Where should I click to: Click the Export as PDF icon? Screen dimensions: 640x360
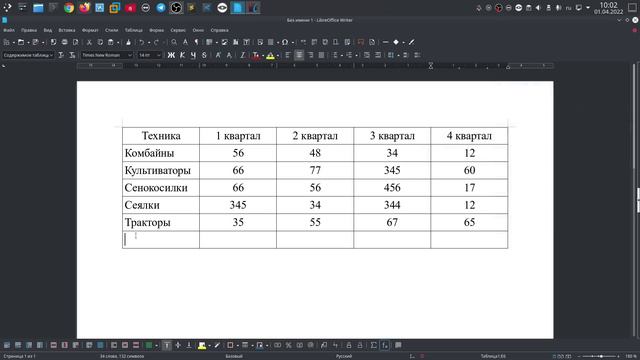53,42
